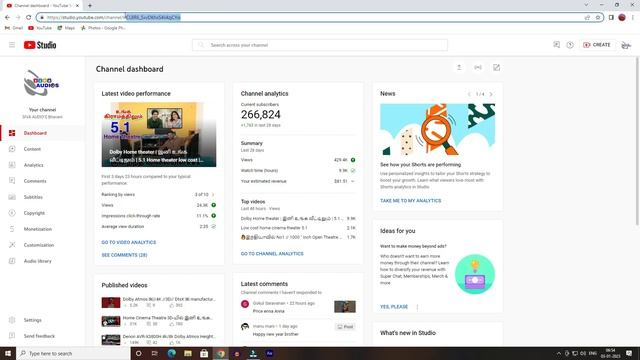Go to the previous News card arrow
640x360 pixels.
click(469, 94)
